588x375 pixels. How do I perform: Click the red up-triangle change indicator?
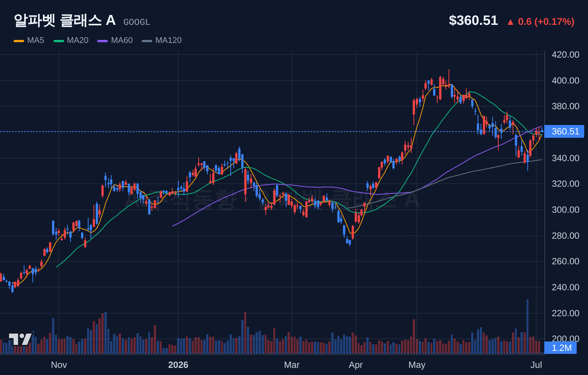pyautogui.click(x=510, y=22)
